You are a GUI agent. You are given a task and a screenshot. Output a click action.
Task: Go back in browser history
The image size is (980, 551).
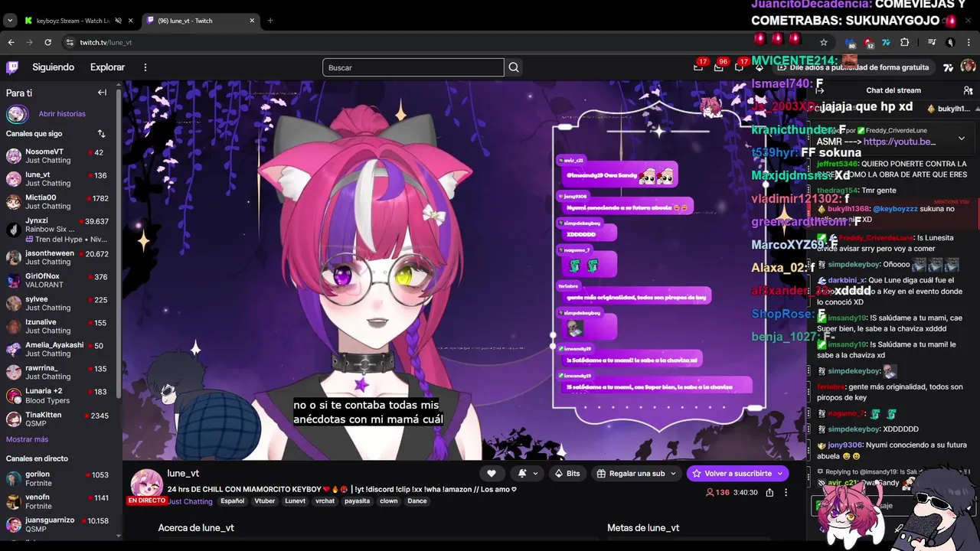point(11,42)
